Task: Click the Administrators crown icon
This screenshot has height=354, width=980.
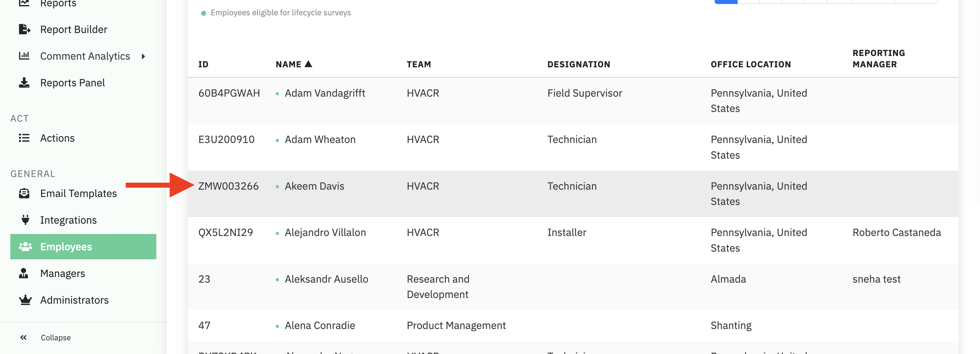Action: click(x=25, y=300)
